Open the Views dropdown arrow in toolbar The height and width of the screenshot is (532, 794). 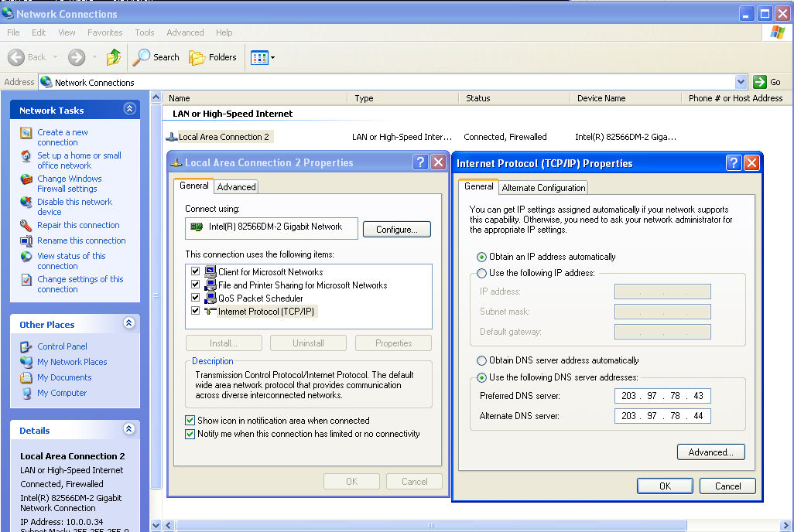272,58
